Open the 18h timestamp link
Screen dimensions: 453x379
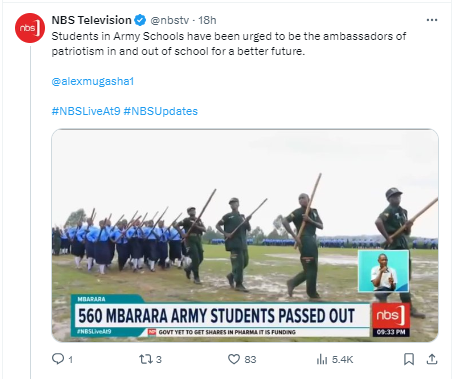click(207, 20)
